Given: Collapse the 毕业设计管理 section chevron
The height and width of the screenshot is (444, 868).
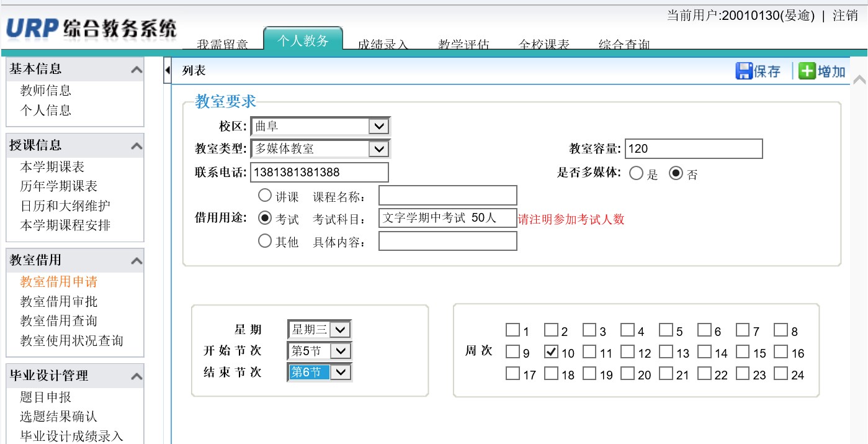Looking at the screenshot, I should (136, 376).
